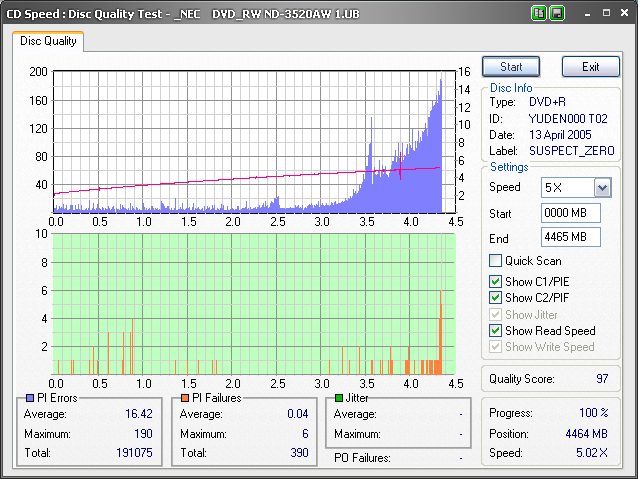Image resolution: width=638 pixels, height=479 pixels.
Task: Click the Quality Score value 97
Action: point(602,379)
